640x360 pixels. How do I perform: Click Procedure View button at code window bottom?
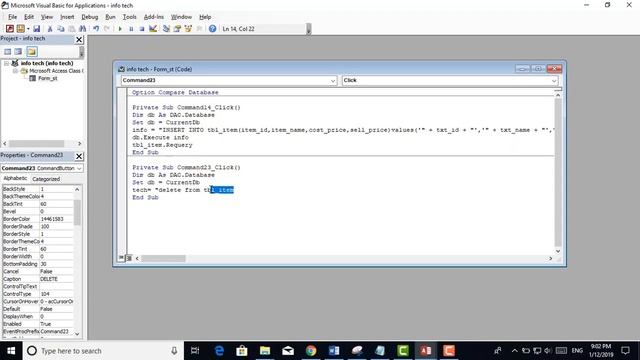121,258
